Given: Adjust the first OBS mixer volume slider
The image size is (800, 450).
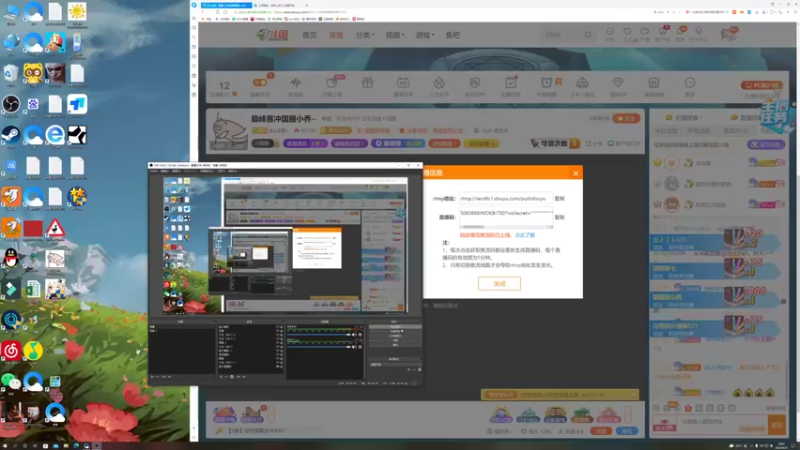Looking at the screenshot, I should (x=319, y=335).
